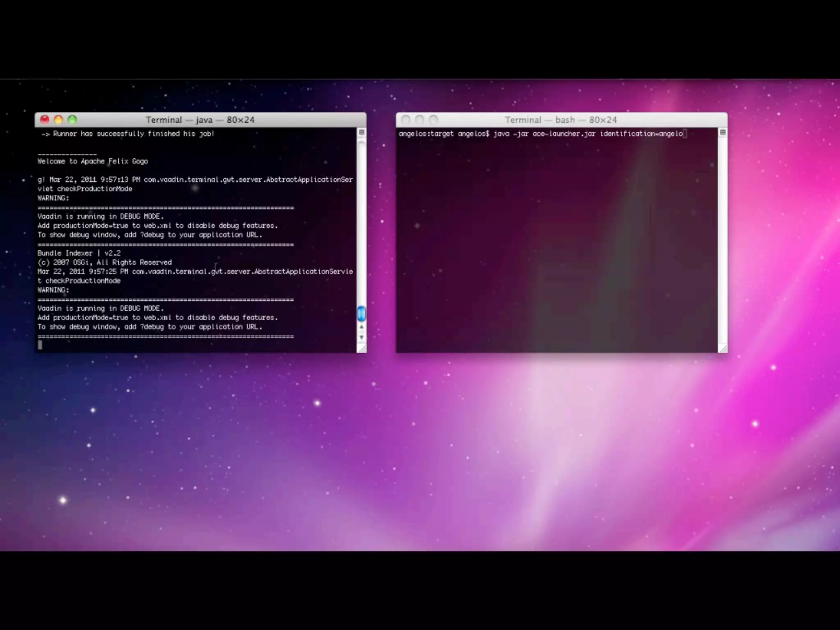Zoom the inactive bash Terminal window
This screenshot has height=630, width=840.
pyautogui.click(x=434, y=120)
